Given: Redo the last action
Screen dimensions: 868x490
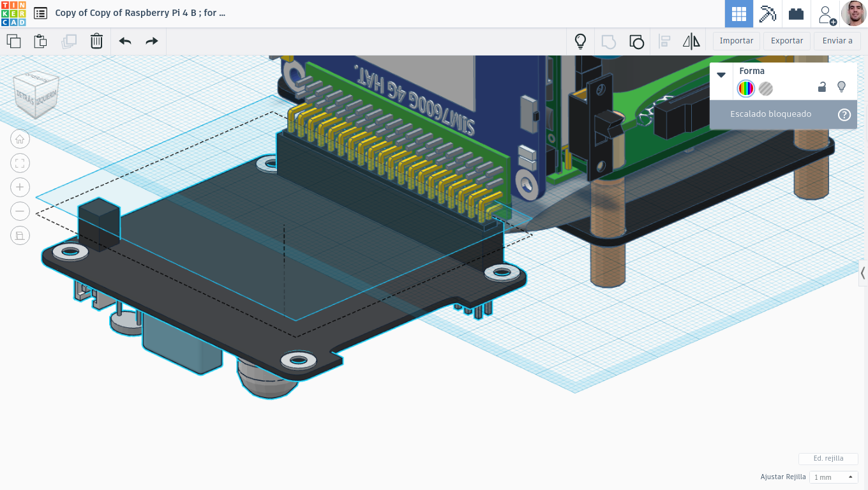Looking at the screenshot, I should pos(151,41).
